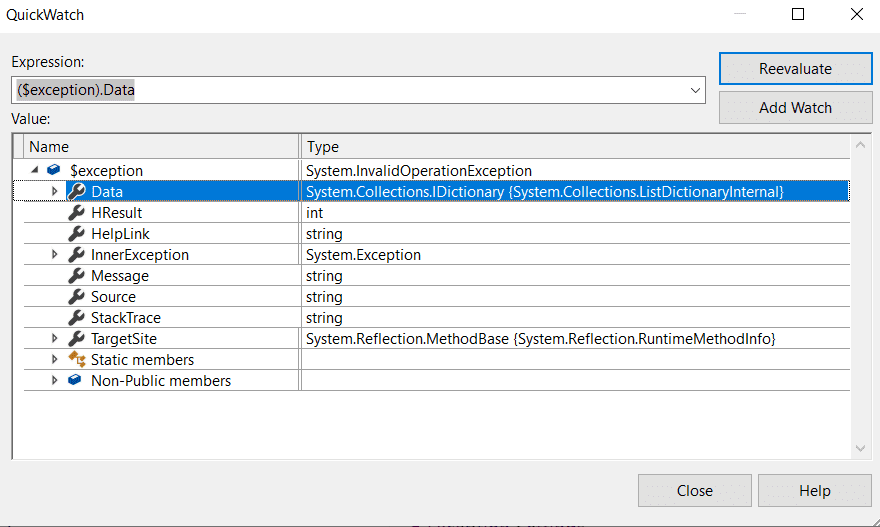Expand the InnerException node
Screen dimensions: 880x527
pyautogui.click(x=55, y=255)
